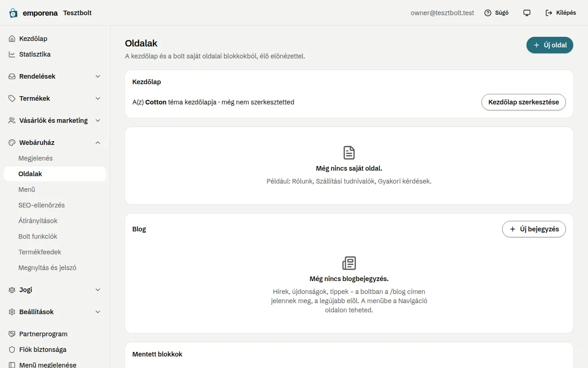Click the Partnerprogram handshake icon
Screen dimensions: 588x368
click(x=12, y=334)
